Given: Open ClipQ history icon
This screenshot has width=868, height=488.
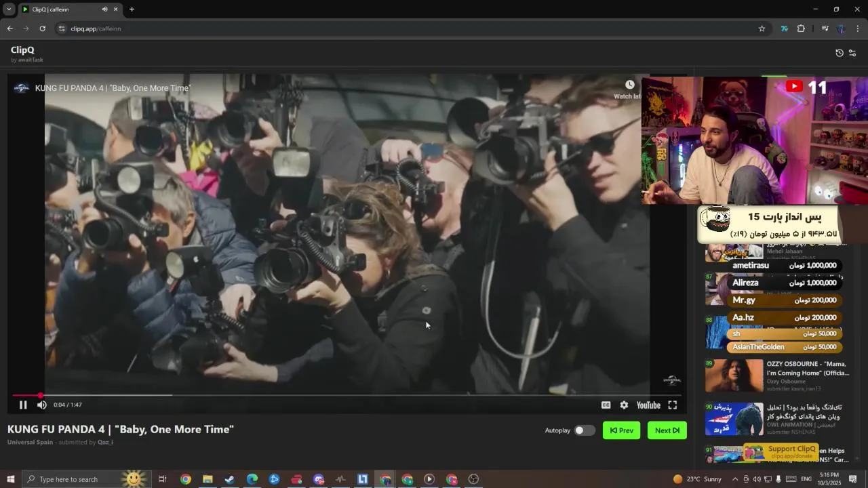Looking at the screenshot, I should (840, 53).
